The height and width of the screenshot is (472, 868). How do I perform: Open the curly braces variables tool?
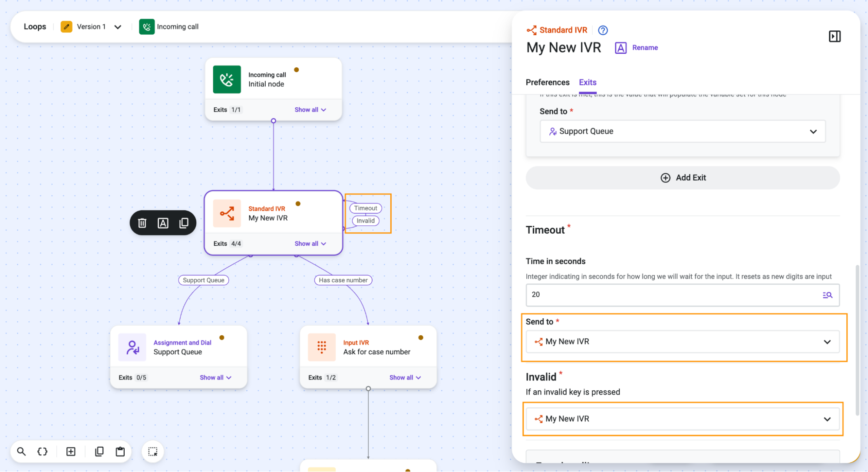43,452
